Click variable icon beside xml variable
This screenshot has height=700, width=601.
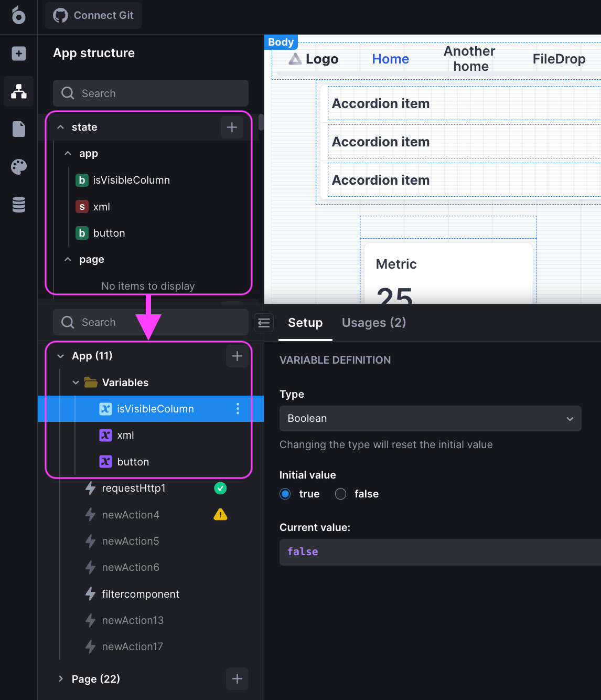pos(105,435)
